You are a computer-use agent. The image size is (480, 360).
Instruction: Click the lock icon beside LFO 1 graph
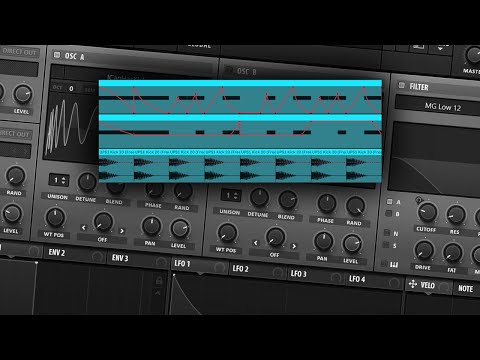click(x=159, y=280)
